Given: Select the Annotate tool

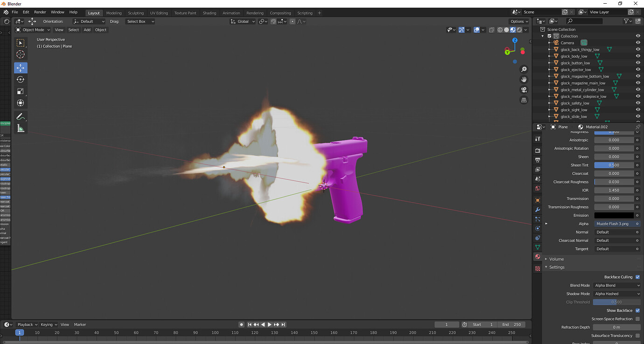Looking at the screenshot, I should click(x=21, y=116).
